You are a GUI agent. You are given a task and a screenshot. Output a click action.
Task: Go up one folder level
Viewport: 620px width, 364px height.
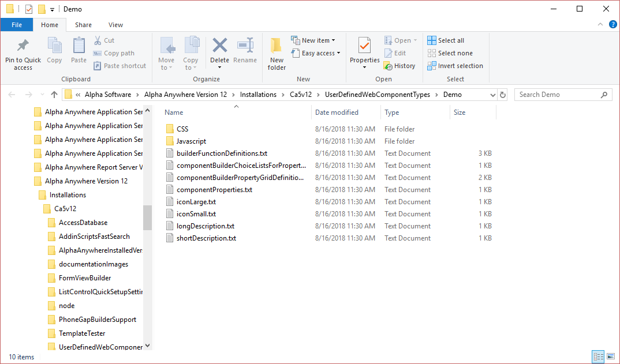(x=54, y=95)
